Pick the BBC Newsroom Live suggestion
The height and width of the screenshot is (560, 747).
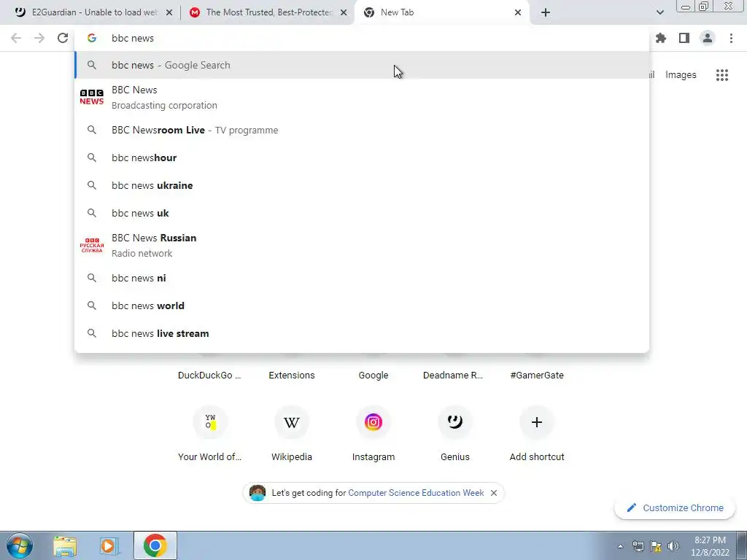(x=362, y=130)
